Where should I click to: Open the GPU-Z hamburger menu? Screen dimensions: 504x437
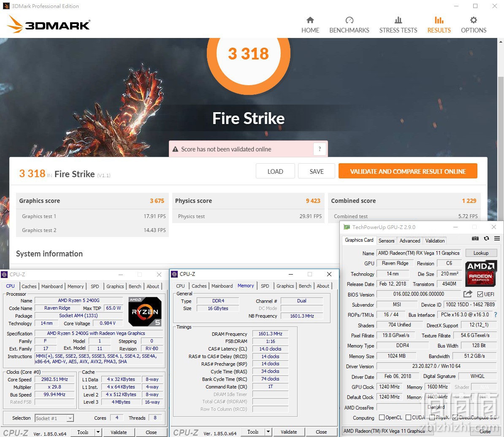pyautogui.click(x=497, y=238)
